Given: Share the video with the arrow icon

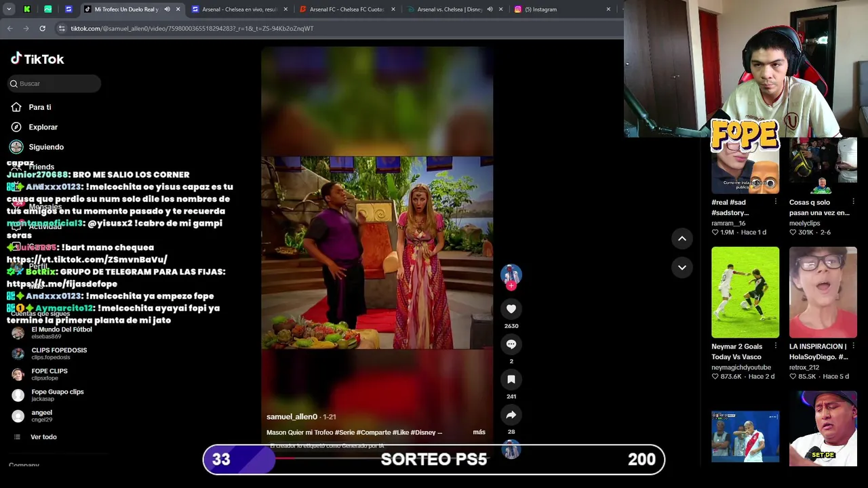Looking at the screenshot, I should 511,415.
